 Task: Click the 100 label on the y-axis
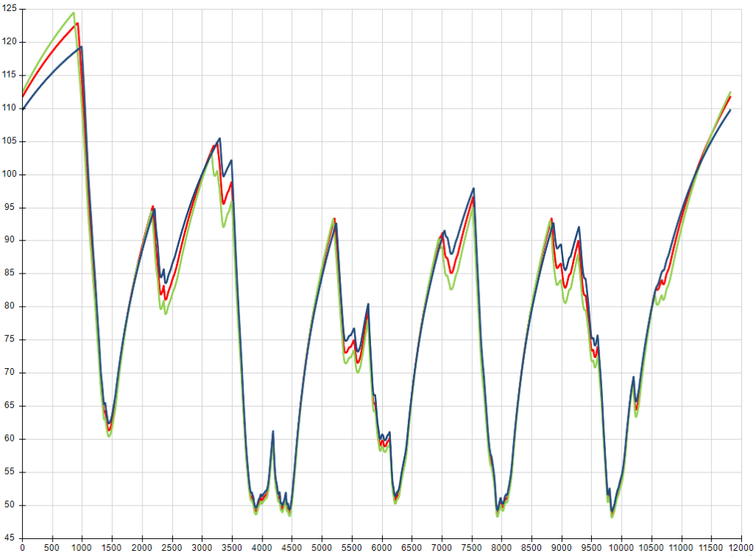coord(10,174)
